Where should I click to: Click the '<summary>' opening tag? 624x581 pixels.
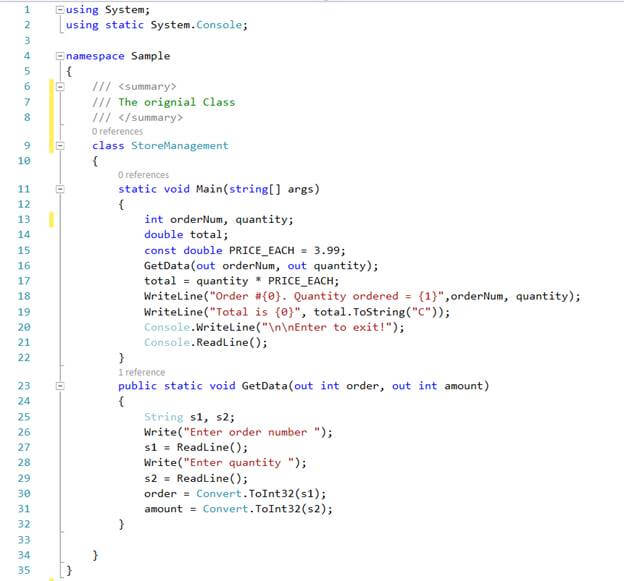click(147, 86)
